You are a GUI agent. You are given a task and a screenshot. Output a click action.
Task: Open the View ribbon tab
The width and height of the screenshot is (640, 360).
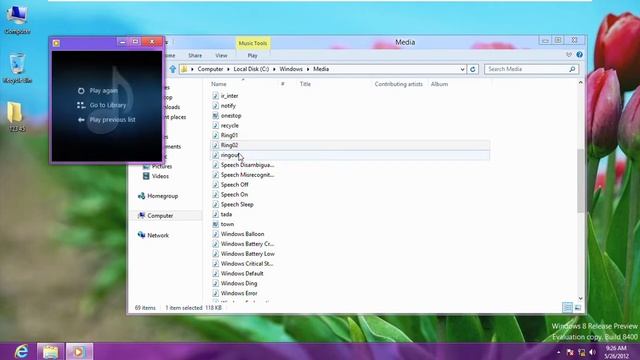221,56
